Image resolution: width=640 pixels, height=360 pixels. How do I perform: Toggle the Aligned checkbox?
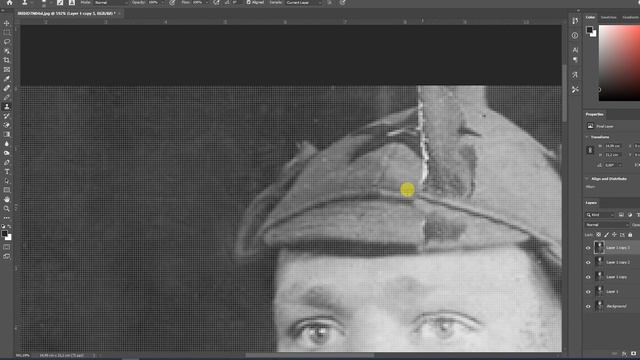pos(248,2)
